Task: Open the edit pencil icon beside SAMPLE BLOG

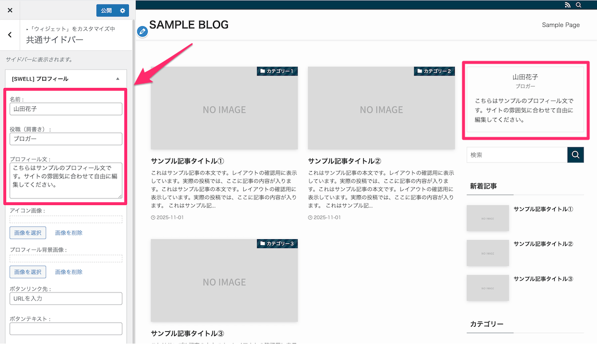Action: click(x=142, y=31)
